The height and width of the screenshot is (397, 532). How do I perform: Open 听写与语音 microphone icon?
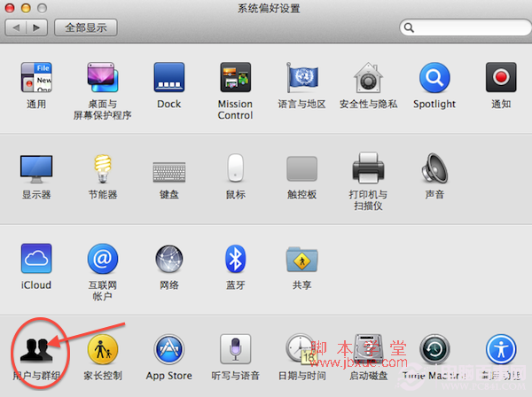[236, 349]
